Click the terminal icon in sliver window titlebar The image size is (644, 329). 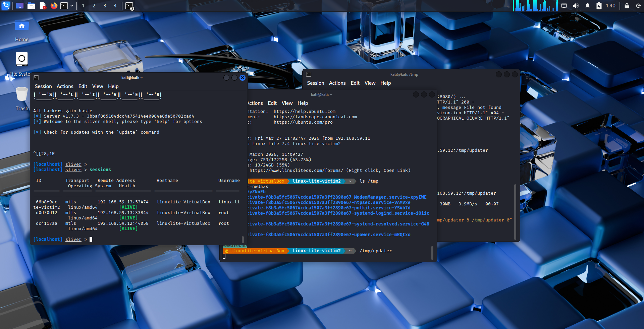point(37,78)
